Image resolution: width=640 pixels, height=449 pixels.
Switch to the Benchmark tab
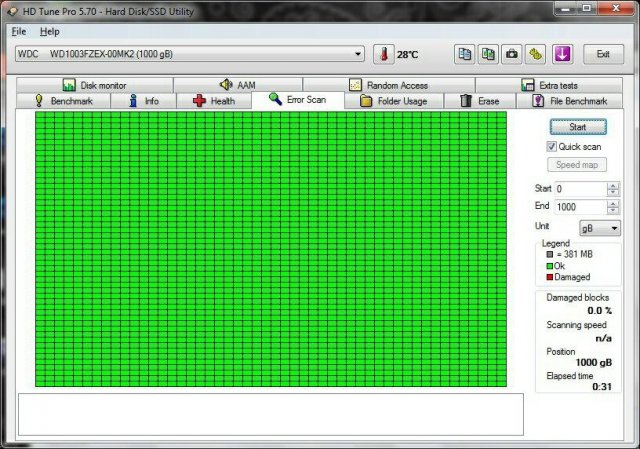pos(63,101)
